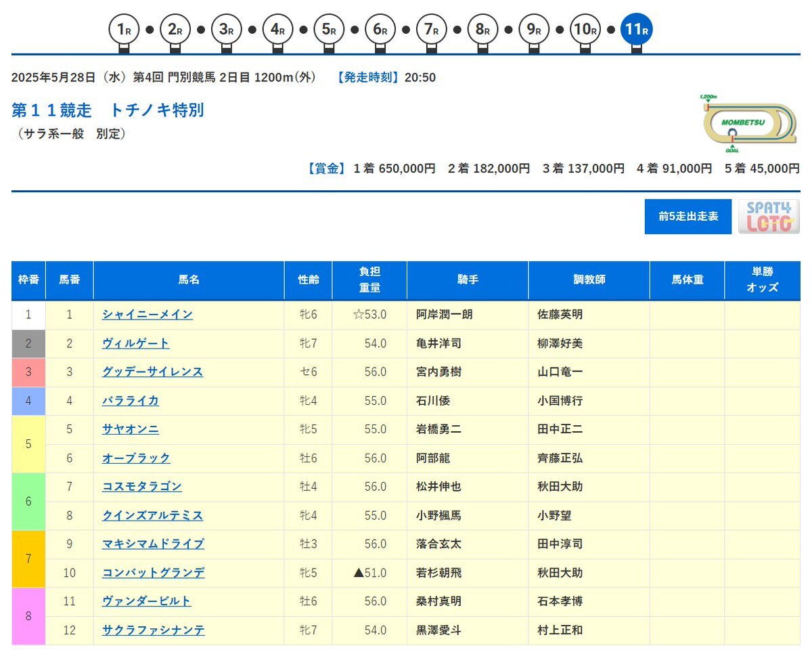Select trainer name 田中淳司

(x=560, y=544)
